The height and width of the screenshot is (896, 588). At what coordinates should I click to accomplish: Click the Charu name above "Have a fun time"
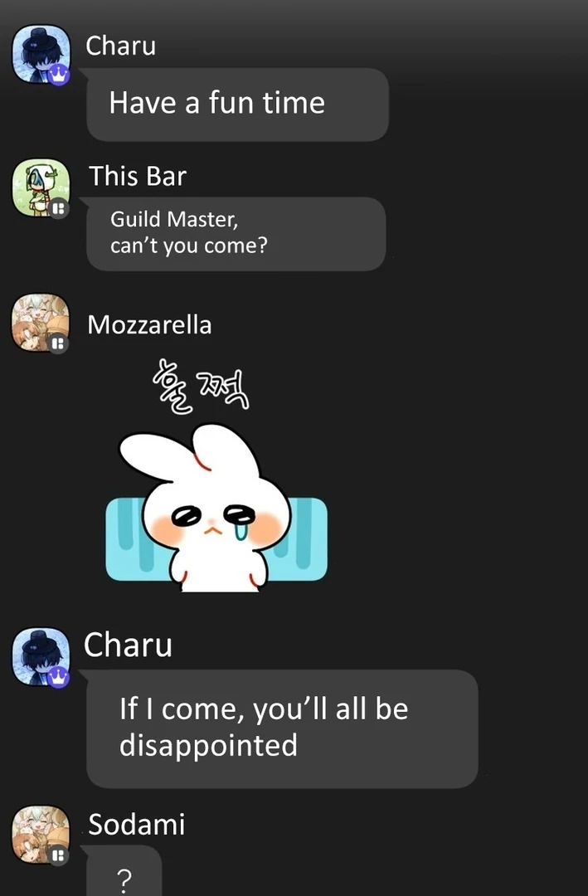click(x=120, y=46)
